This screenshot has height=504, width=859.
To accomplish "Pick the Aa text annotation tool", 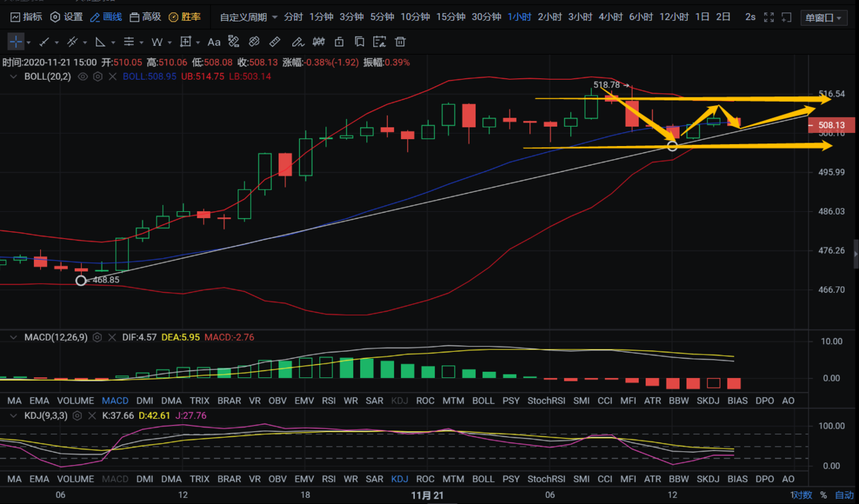I will tap(214, 42).
